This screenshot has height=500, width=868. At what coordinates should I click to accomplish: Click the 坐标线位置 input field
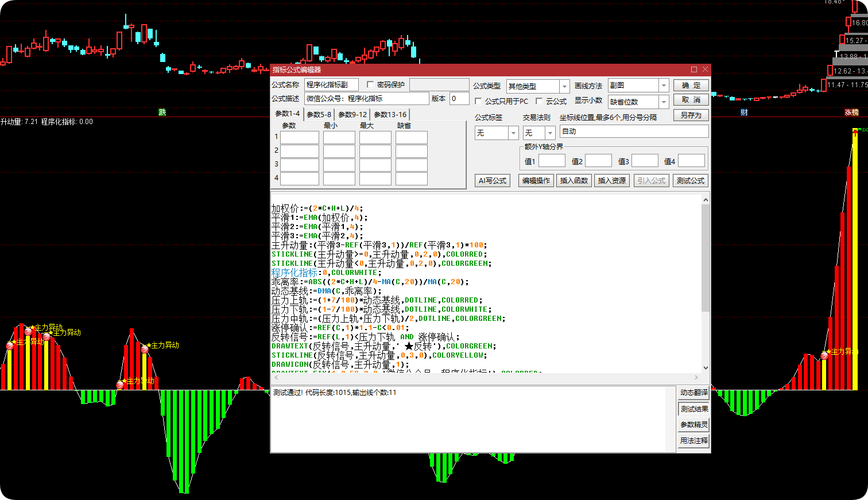634,131
